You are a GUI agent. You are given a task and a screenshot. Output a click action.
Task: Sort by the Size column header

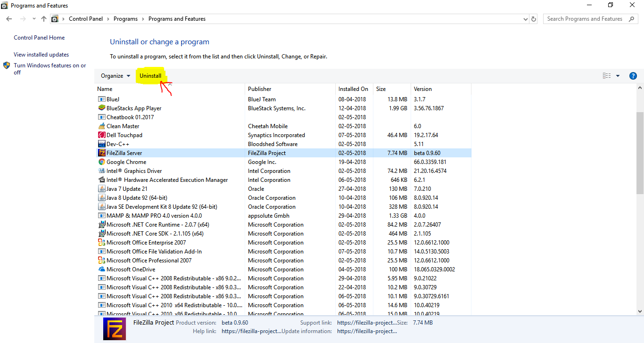392,89
